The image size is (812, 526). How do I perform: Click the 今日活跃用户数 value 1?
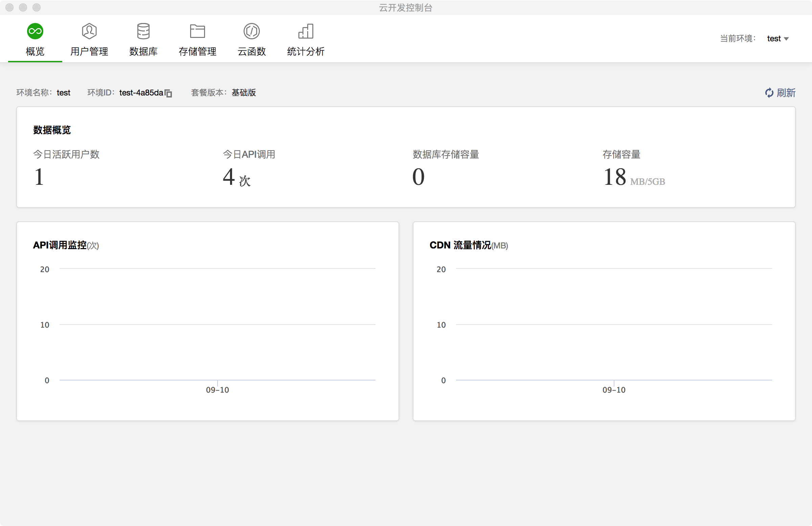point(39,177)
